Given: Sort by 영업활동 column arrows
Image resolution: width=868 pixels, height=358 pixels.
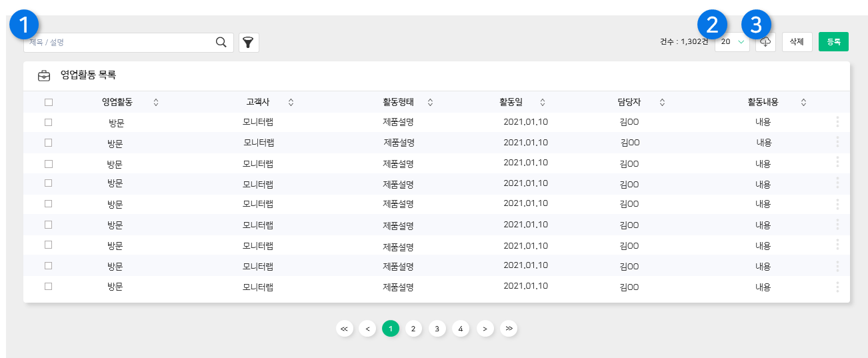Looking at the screenshot, I should 156,102.
